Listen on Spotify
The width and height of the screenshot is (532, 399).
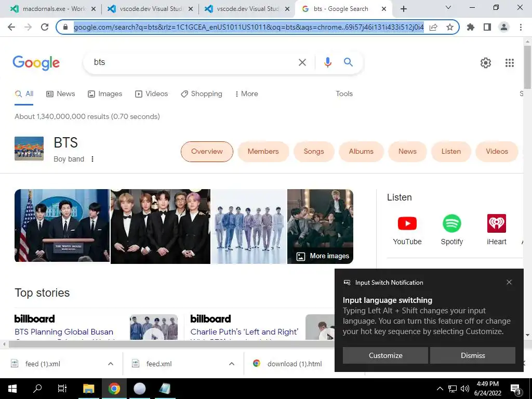(x=451, y=230)
